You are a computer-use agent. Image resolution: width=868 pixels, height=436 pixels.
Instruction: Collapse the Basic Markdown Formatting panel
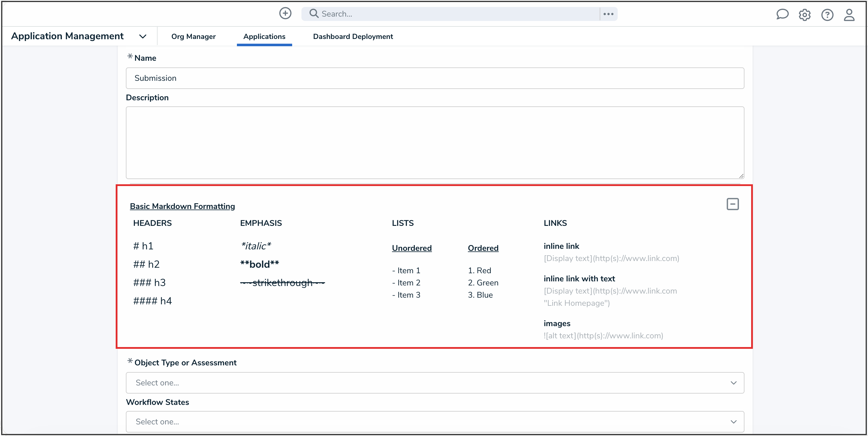[733, 204]
